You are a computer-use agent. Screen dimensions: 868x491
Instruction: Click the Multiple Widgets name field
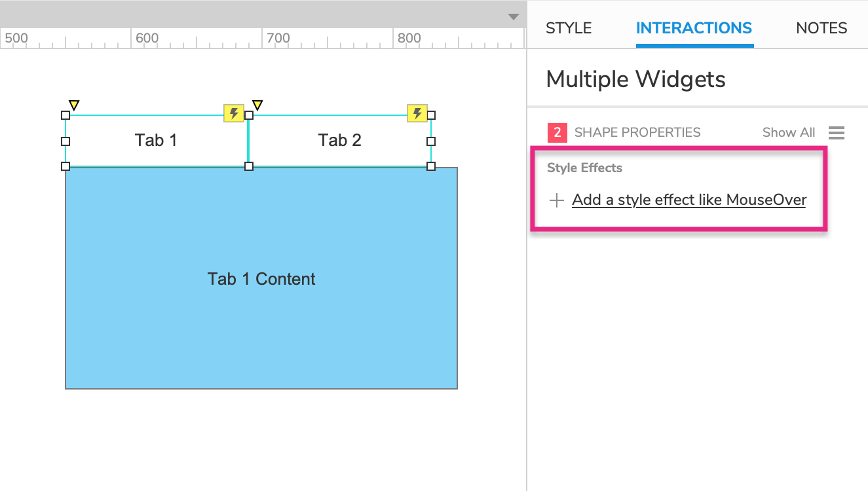tap(635, 80)
